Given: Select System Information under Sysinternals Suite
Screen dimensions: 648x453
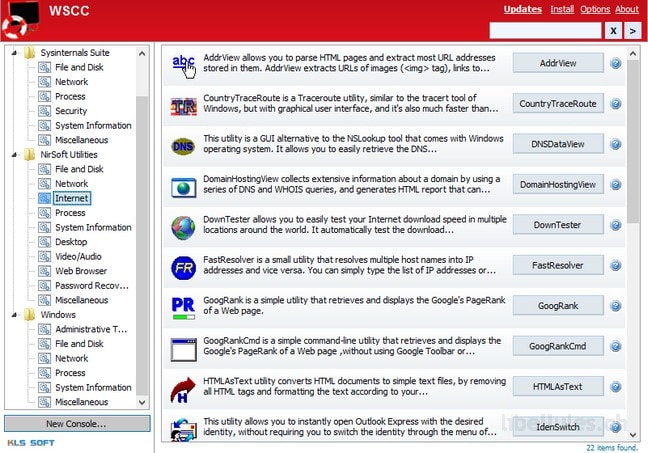Looking at the screenshot, I should click(x=93, y=126).
